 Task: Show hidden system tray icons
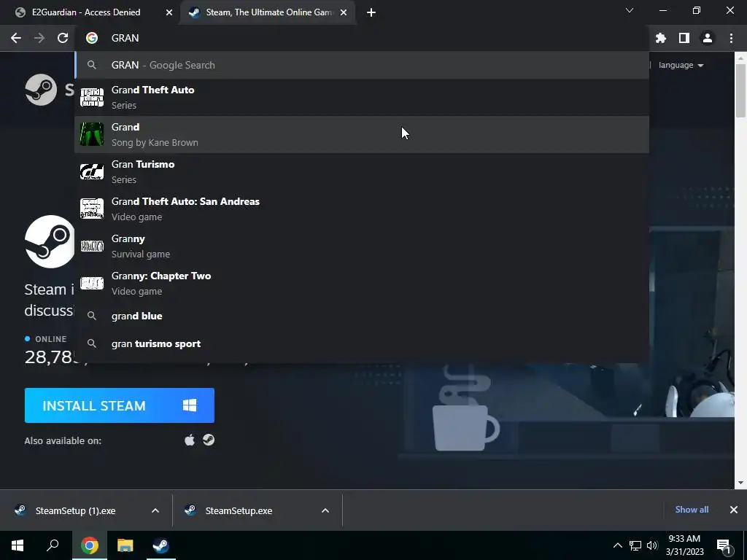point(617,545)
